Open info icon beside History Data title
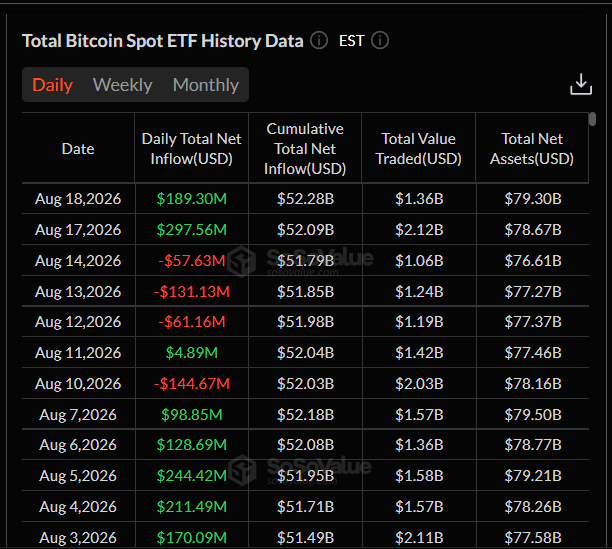 319,41
